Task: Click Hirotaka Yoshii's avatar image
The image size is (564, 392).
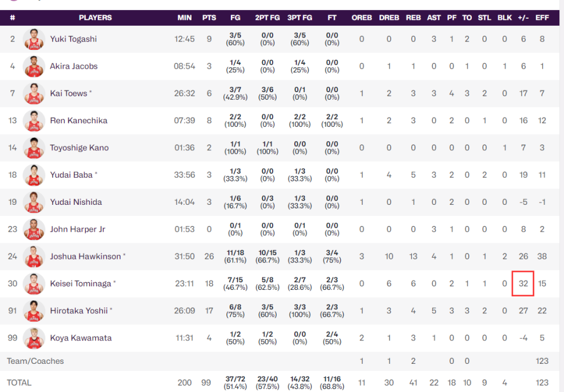Action: (x=34, y=311)
